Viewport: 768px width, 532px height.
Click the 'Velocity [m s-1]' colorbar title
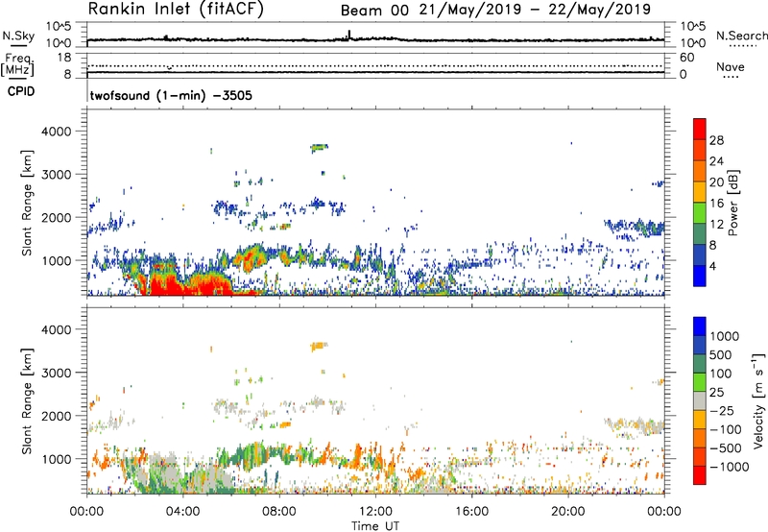coord(759,400)
